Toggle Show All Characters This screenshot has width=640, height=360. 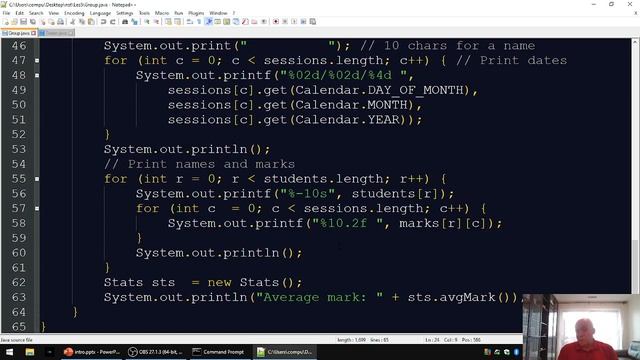coord(199,22)
